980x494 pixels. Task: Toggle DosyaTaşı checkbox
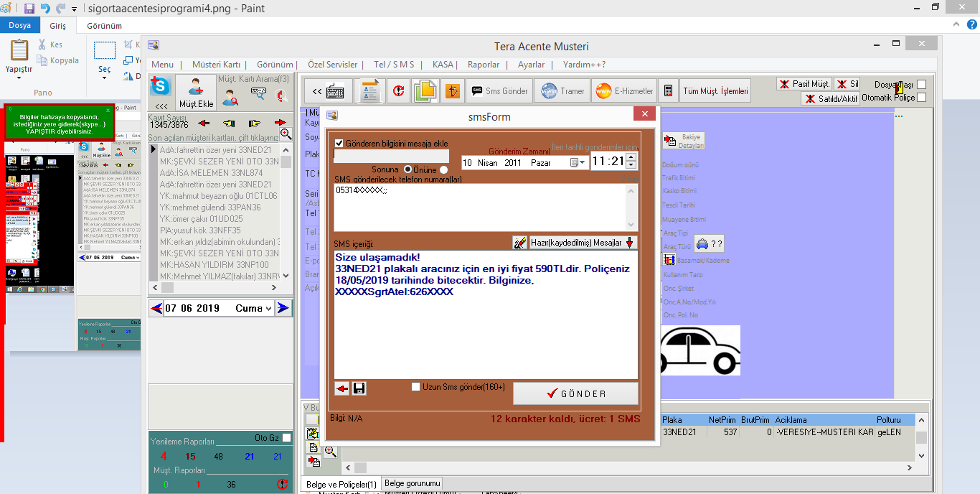pyautogui.click(x=921, y=84)
